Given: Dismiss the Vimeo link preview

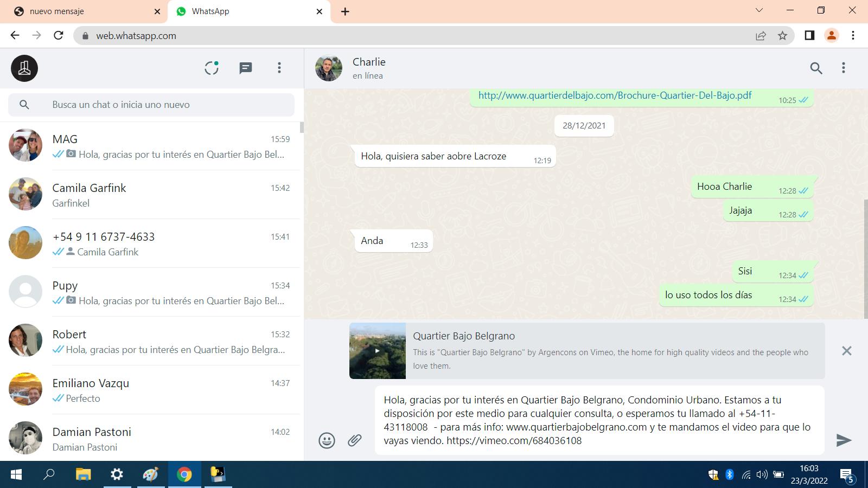Looking at the screenshot, I should [x=846, y=351].
